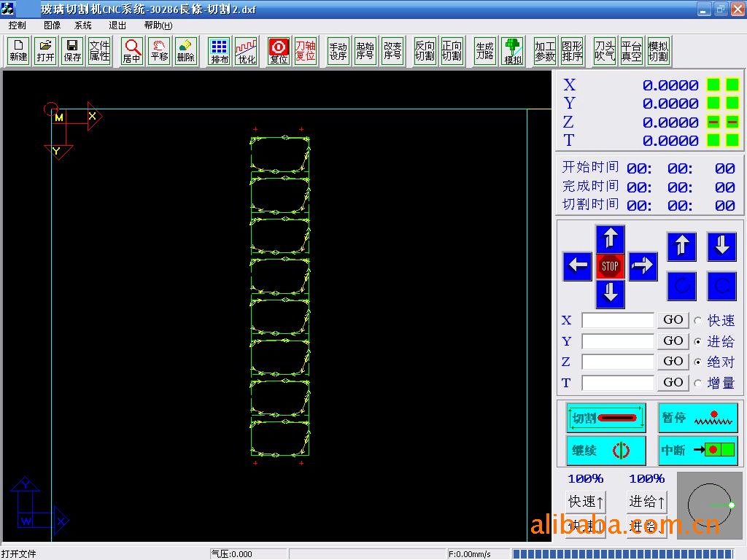Select the 快速 (rapid) radio button

(698, 321)
